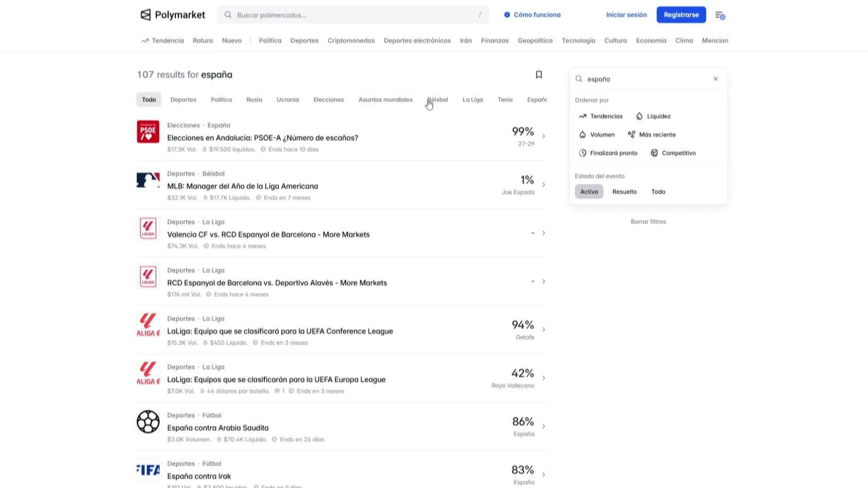The image size is (868, 488).
Task: Click Borrar filtros link
Action: point(648,222)
